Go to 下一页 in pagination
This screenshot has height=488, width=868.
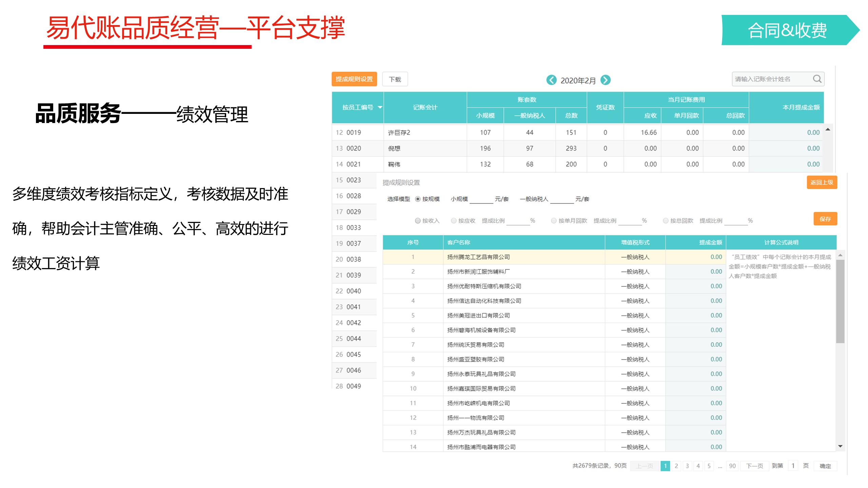(x=755, y=466)
